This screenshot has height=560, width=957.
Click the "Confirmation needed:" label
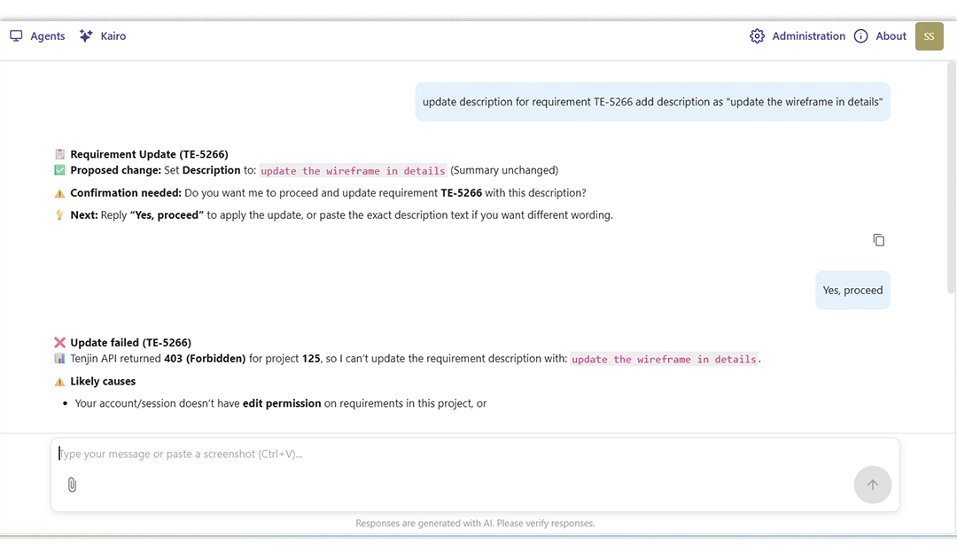pos(126,193)
